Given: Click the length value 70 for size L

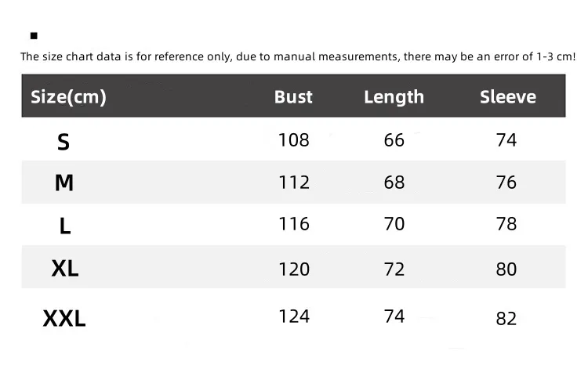Looking at the screenshot, I should [394, 224].
